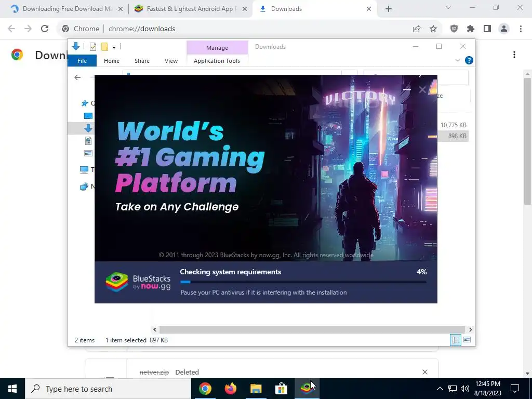Close the Downloads browser tab
Image resolution: width=532 pixels, height=399 pixels.
[x=369, y=9]
